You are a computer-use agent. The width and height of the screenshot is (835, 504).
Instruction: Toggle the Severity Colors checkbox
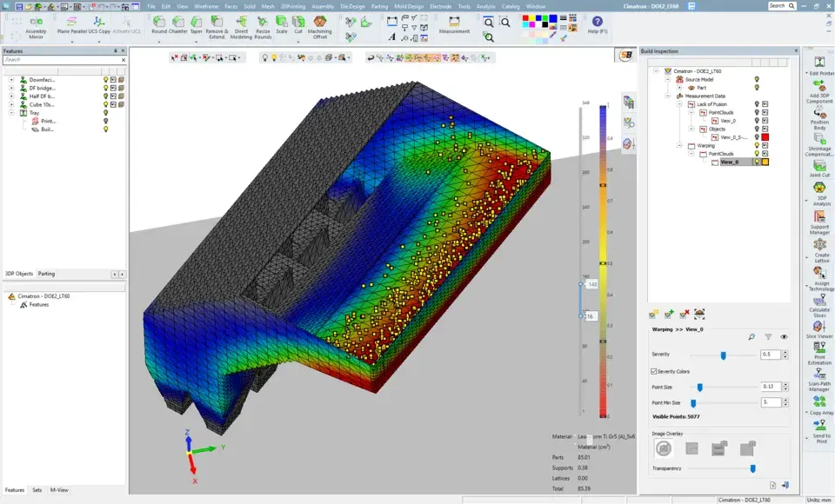[655, 371]
